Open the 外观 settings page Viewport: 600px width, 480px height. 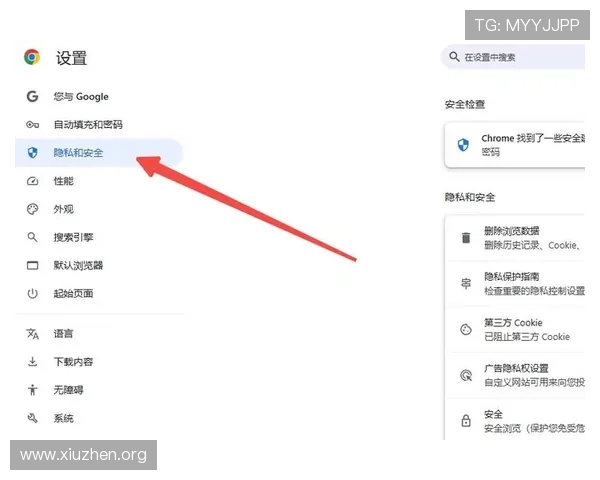(x=99, y=209)
